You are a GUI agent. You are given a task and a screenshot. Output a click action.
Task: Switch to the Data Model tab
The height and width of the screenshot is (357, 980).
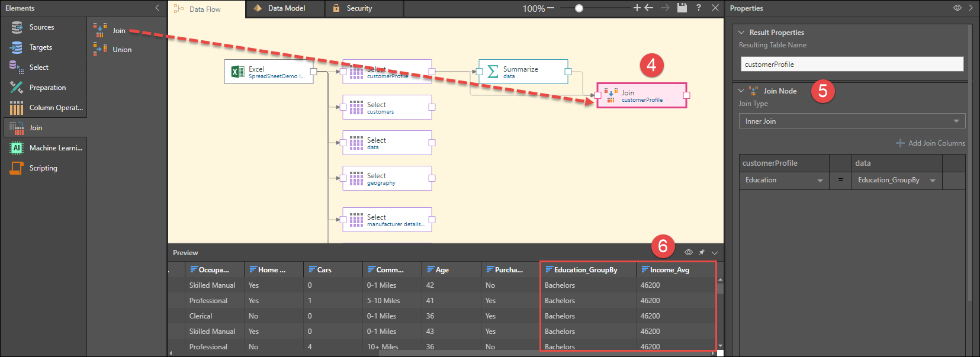click(285, 8)
